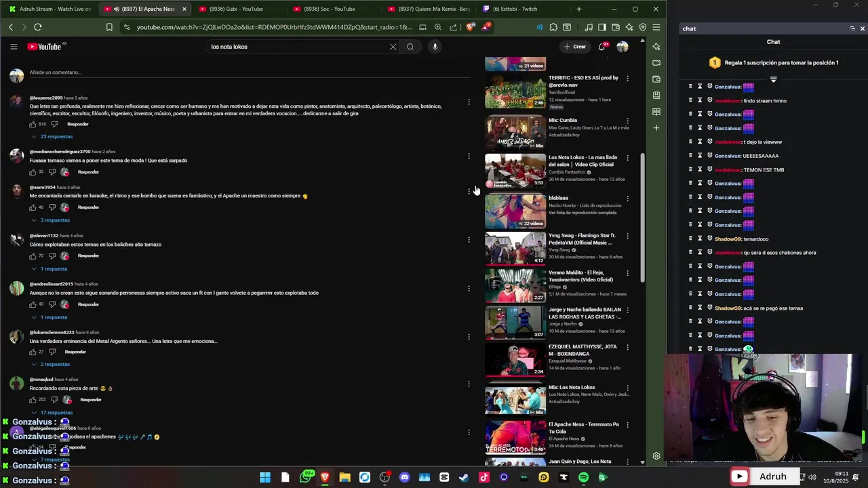Expand '3 respuestas' under @asmr2954
This screenshot has height=488, width=868.
pyautogui.click(x=51, y=220)
